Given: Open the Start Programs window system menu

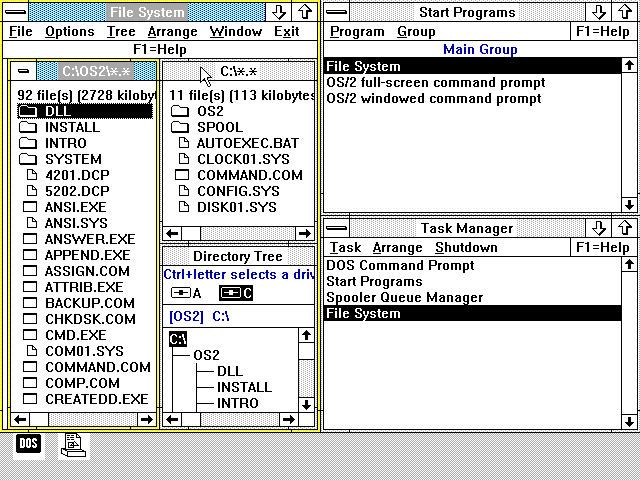Looking at the screenshot, I should click(x=337, y=12).
